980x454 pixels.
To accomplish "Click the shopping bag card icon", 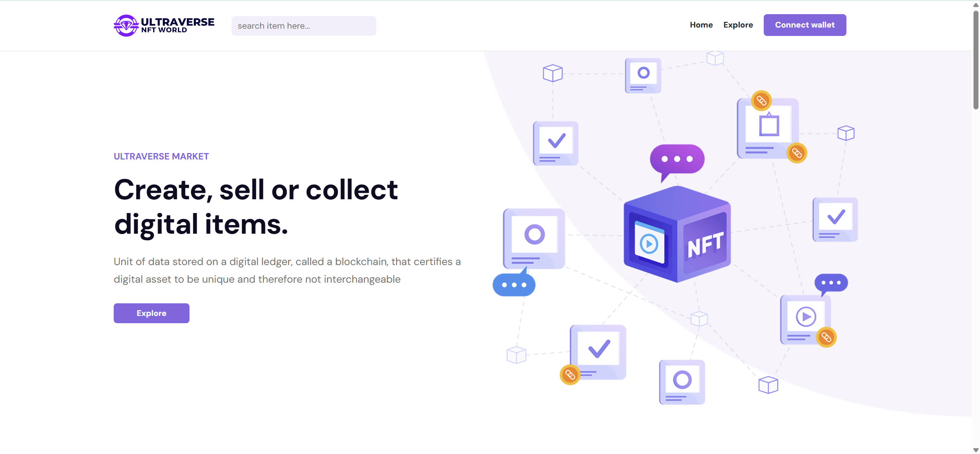I will (x=769, y=126).
